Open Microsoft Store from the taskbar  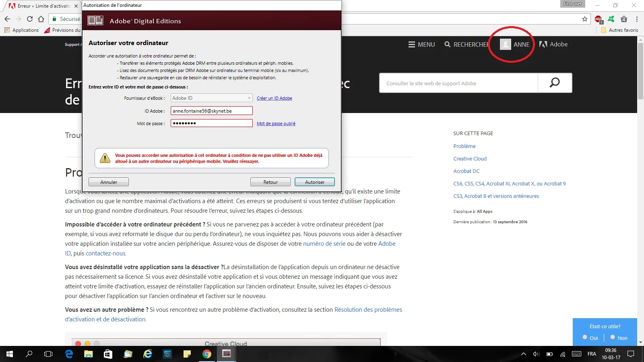(x=108, y=354)
